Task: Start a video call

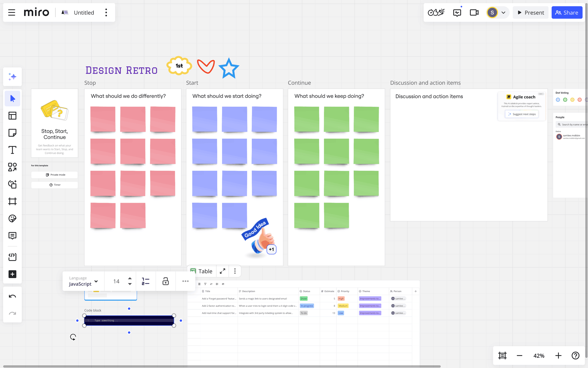Action: pos(474,13)
